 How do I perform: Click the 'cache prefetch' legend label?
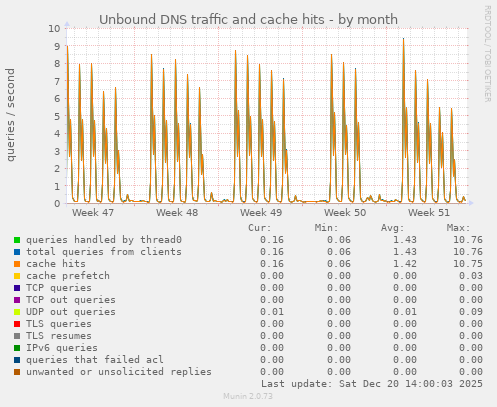click(68, 276)
